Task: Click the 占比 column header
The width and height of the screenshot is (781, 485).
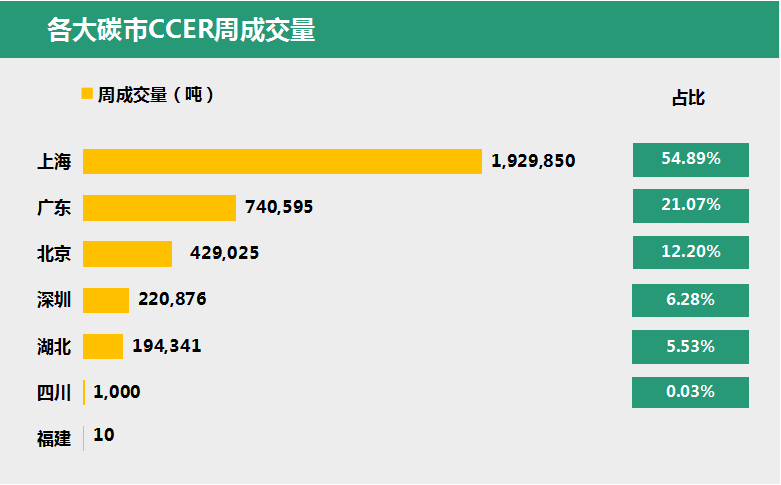Action: [x=688, y=98]
